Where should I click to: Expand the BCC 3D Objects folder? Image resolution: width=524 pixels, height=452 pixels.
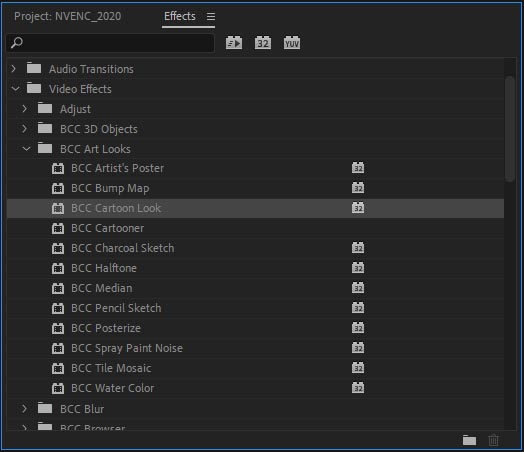24,129
